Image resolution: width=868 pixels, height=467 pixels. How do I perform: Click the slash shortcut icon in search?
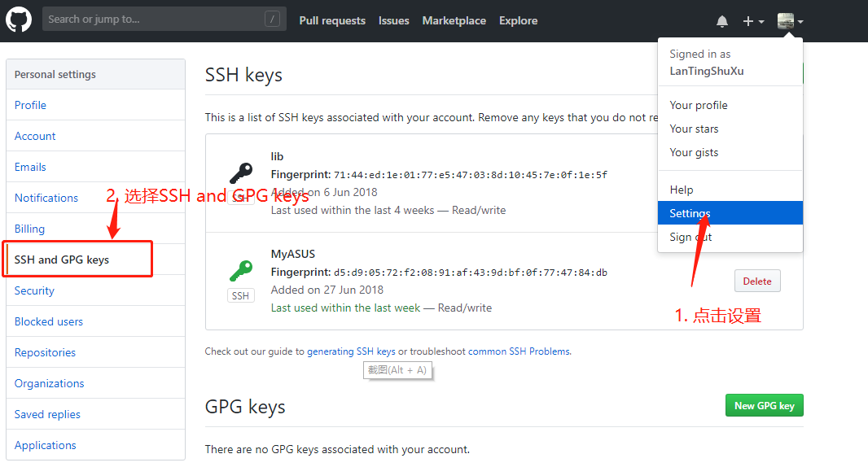coord(272,20)
